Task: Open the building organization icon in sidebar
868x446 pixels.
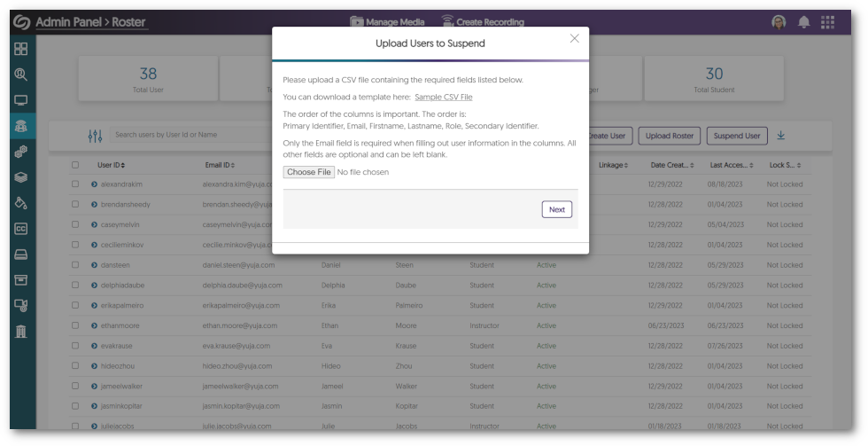Action: [21, 332]
